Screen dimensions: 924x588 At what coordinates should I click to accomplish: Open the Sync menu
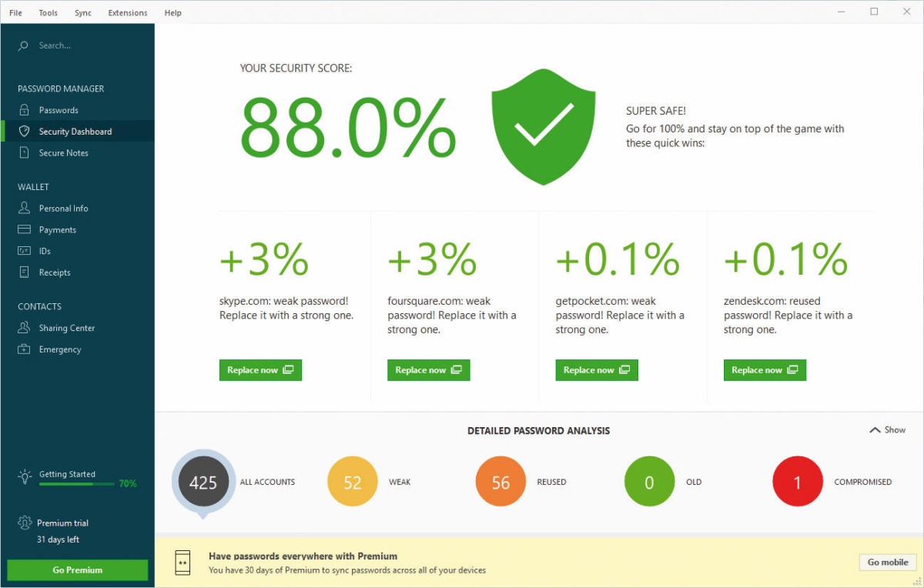tap(83, 13)
